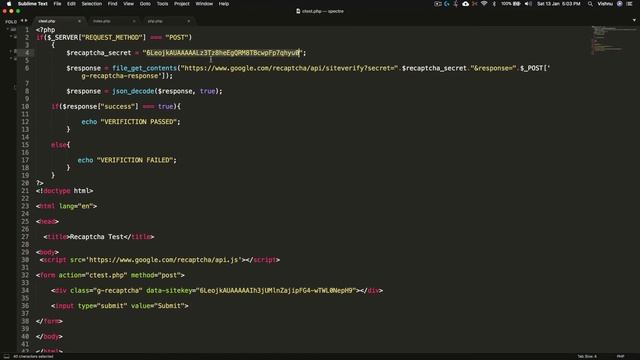
Task: Open the tab list dropdown arrow
Action: pyautogui.click(x=634, y=20)
